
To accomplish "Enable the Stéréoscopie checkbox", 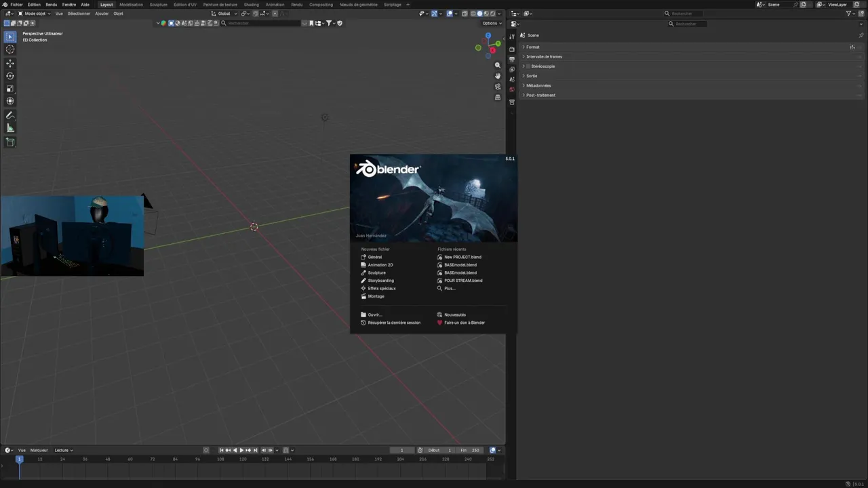I will [528, 66].
